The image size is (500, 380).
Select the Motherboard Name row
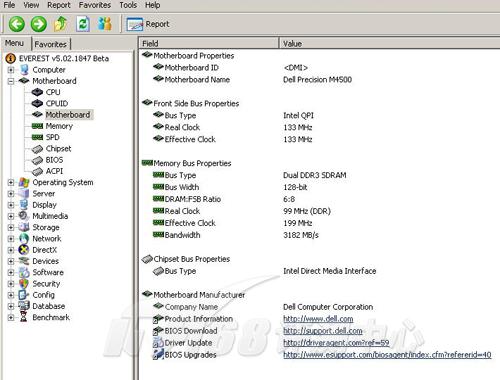(197, 80)
